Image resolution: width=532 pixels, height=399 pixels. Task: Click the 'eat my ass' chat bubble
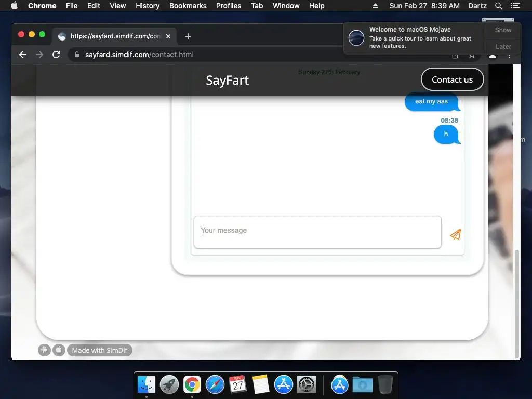[432, 101]
